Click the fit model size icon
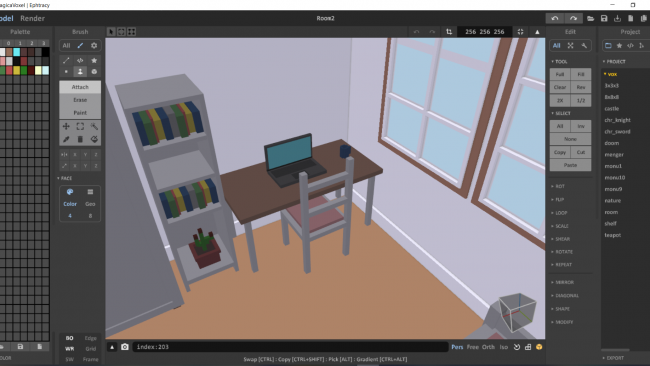650x366 pixels. [x=520, y=32]
